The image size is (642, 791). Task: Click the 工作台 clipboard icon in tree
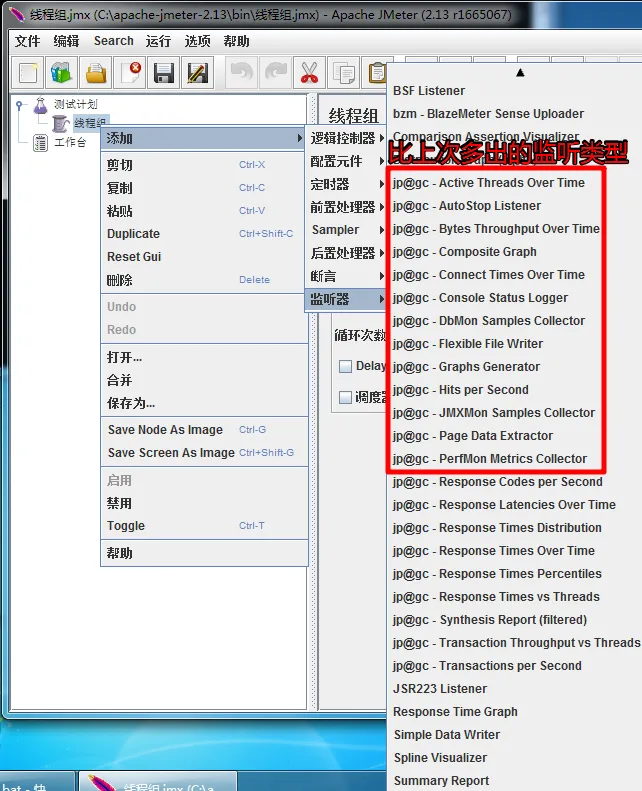click(x=40, y=143)
